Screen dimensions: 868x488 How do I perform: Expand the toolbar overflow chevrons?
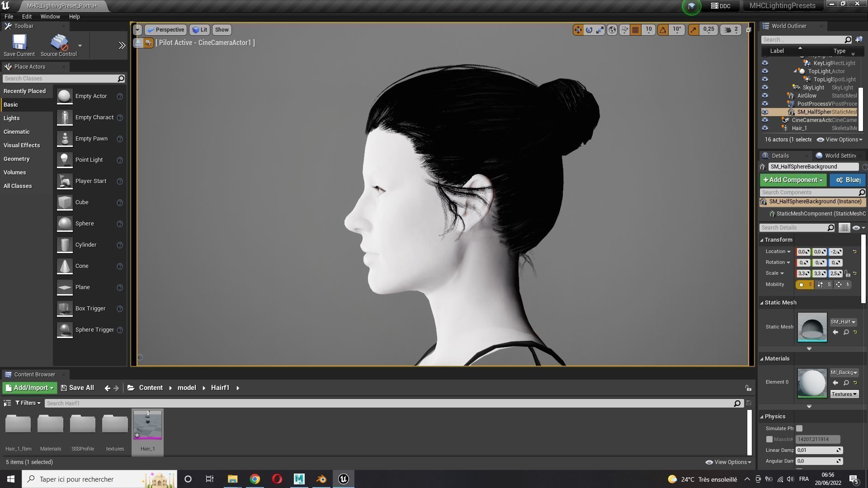122,46
